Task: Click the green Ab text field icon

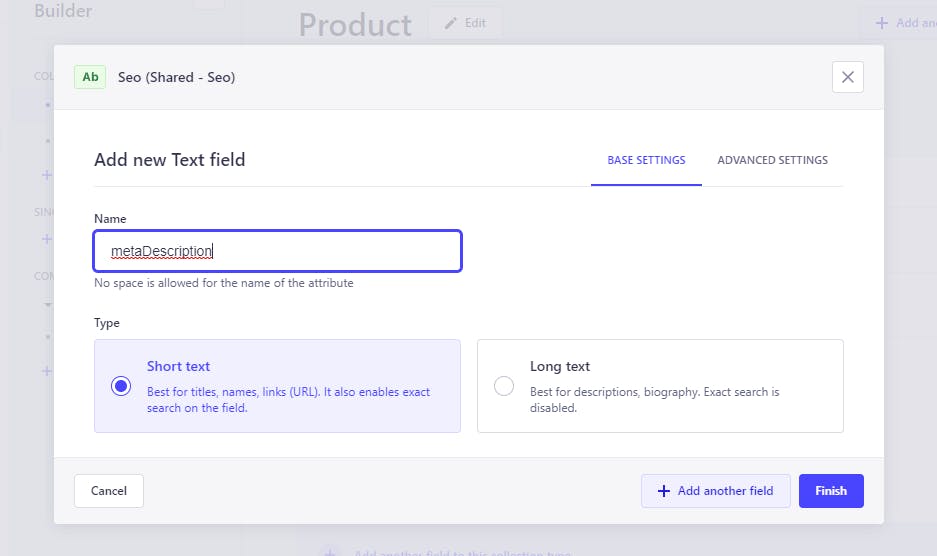Action: coord(90,77)
